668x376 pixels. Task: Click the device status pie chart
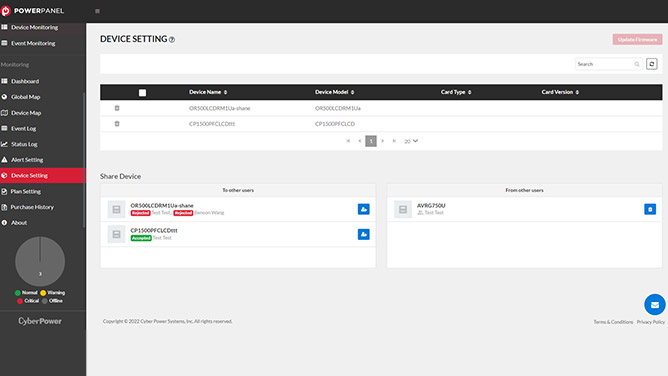[x=40, y=261]
